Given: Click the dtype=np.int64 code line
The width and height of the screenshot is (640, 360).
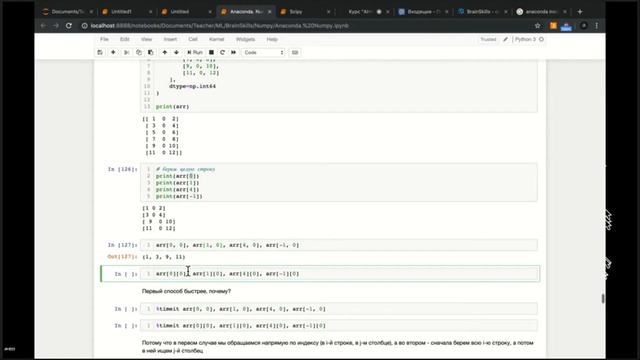Looking at the screenshot, I should click(x=192, y=86).
